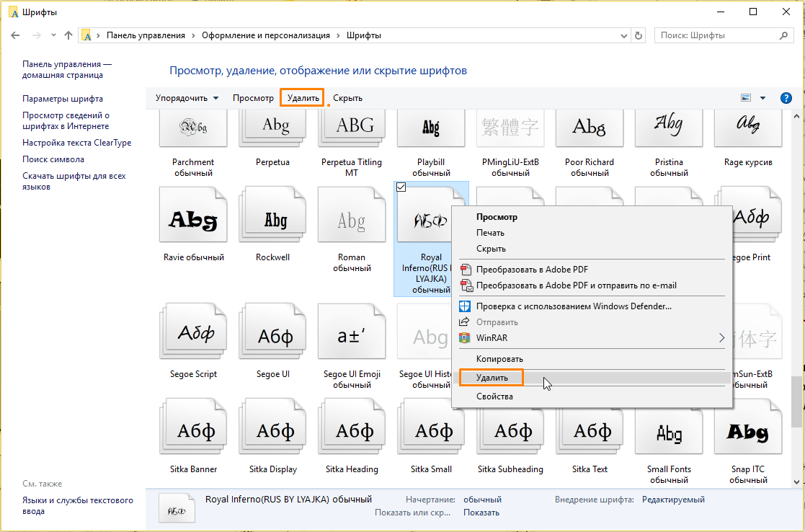The image size is (805, 532).
Task: Click the scrollbar down arrow
Action: pos(796,482)
